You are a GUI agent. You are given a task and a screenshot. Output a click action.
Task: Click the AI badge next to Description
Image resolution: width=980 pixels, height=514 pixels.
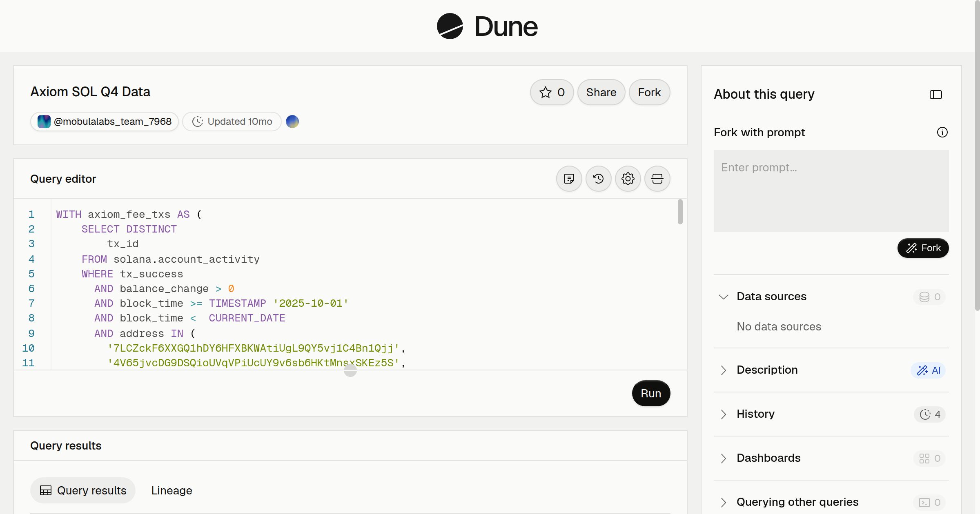[928, 370]
